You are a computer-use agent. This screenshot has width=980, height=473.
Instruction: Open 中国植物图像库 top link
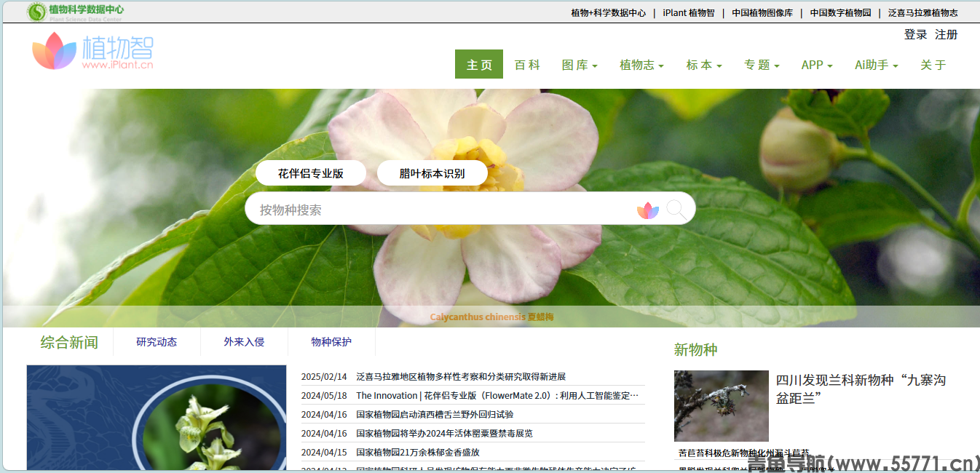click(762, 12)
